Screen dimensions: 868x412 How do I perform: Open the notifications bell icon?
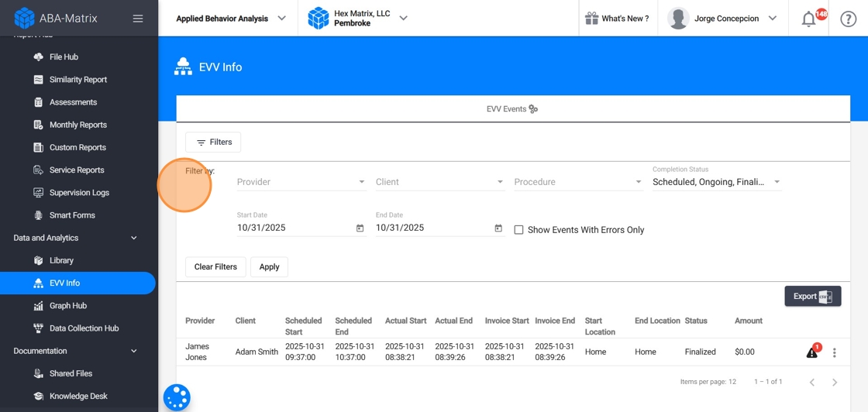[808, 19]
